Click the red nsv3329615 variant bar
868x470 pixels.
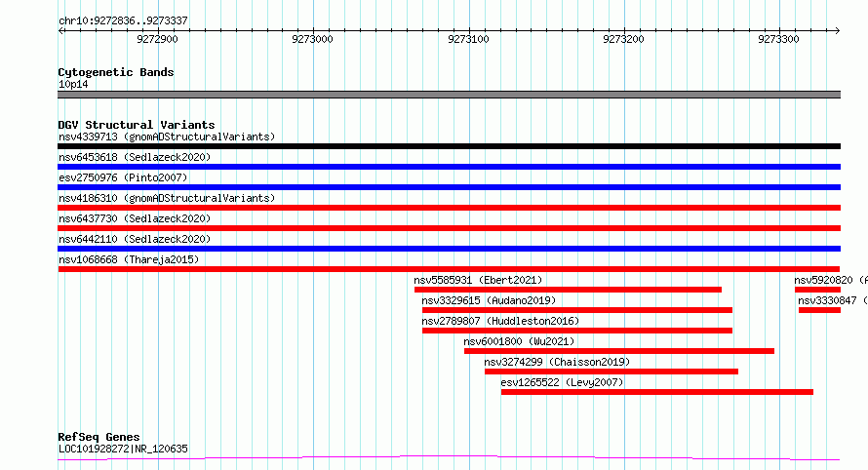point(577,310)
